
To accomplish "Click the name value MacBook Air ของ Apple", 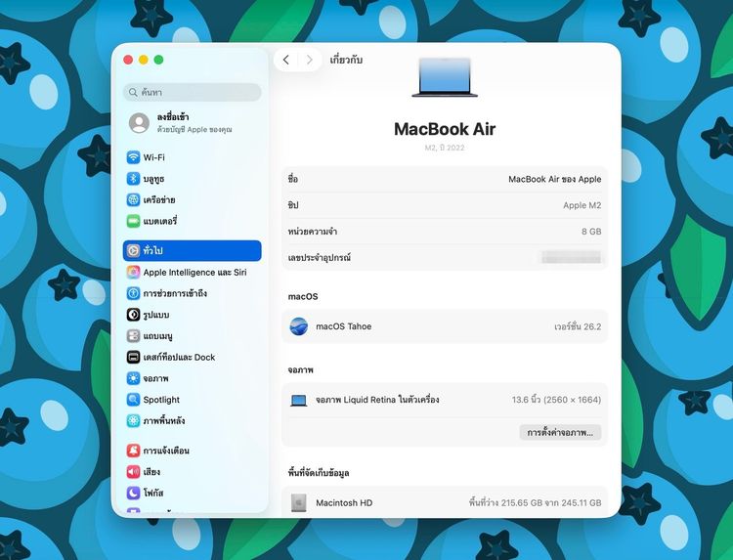I will tap(555, 179).
